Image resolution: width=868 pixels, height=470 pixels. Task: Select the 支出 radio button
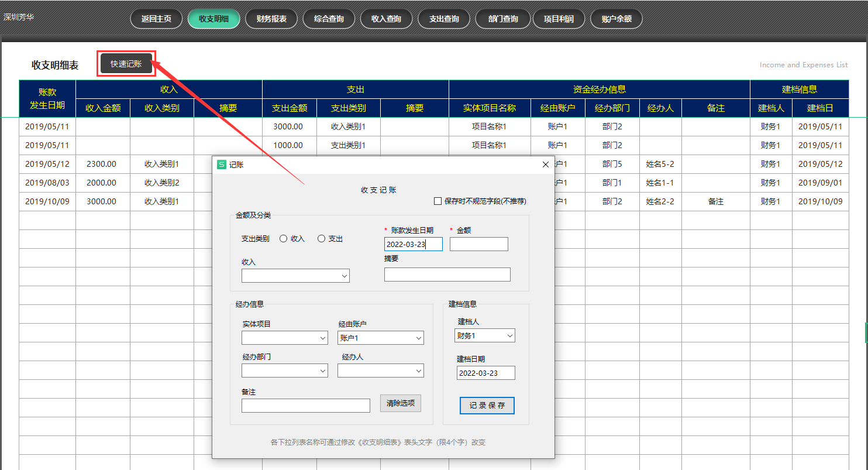click(x=322, y=238)
